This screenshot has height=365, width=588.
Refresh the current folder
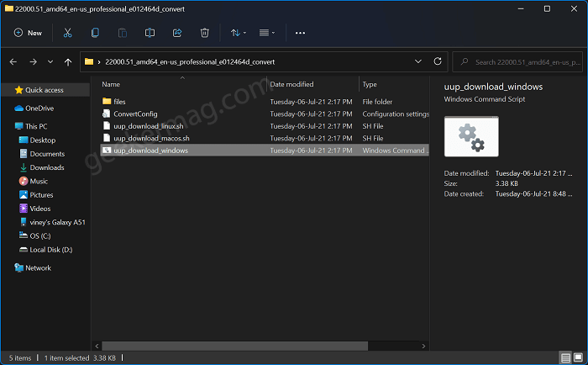(x=438, y=61)
